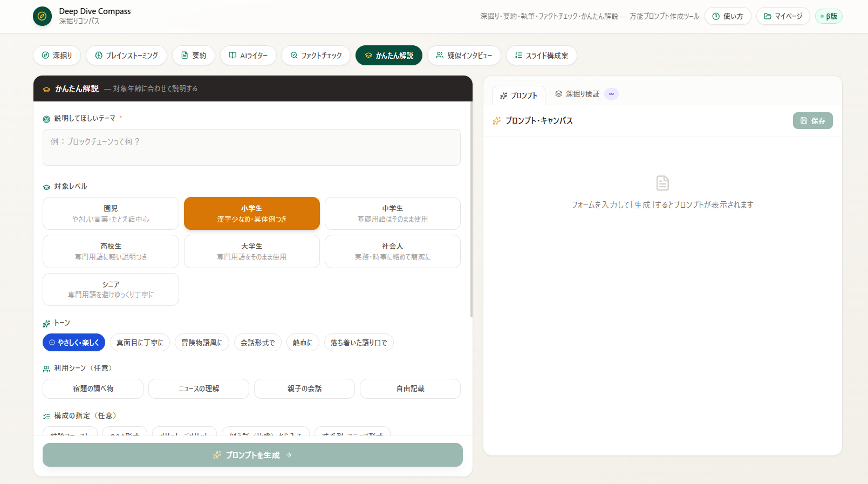Viewport: 868px width, 484px height.
Task: Choose the 自由記載 scene option
Action: point(410,388)
